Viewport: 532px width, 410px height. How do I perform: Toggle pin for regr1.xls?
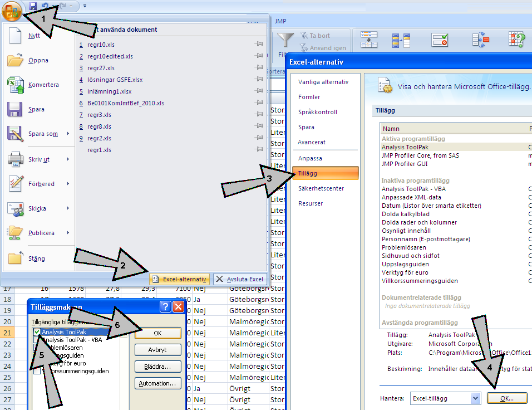pyautogui.click(x=259, y=149)
